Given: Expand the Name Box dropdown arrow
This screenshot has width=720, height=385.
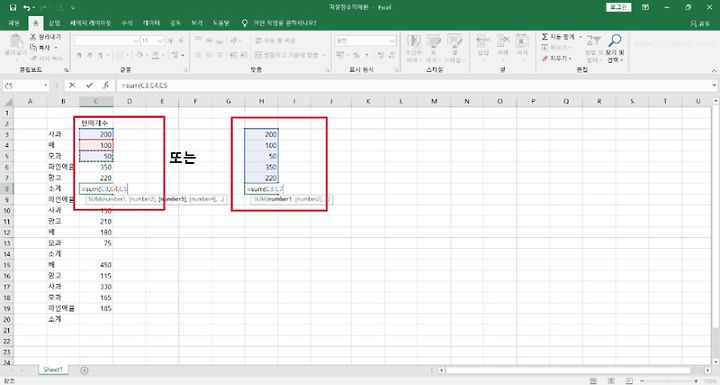Looking at the screenshot, I should (x=45, y=85).
